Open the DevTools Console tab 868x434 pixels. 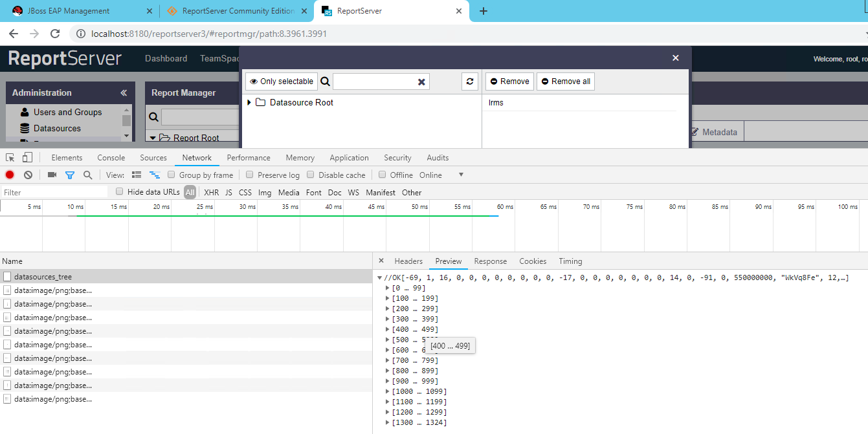click(111, 158)
